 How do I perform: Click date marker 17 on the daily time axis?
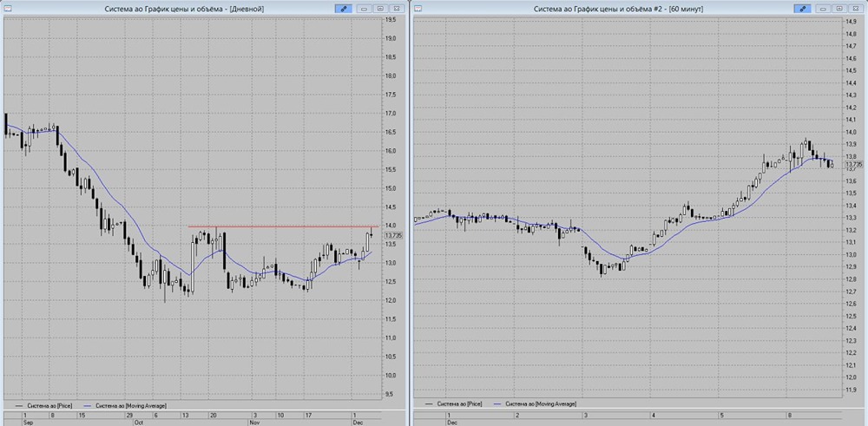(x=308, y=415)
